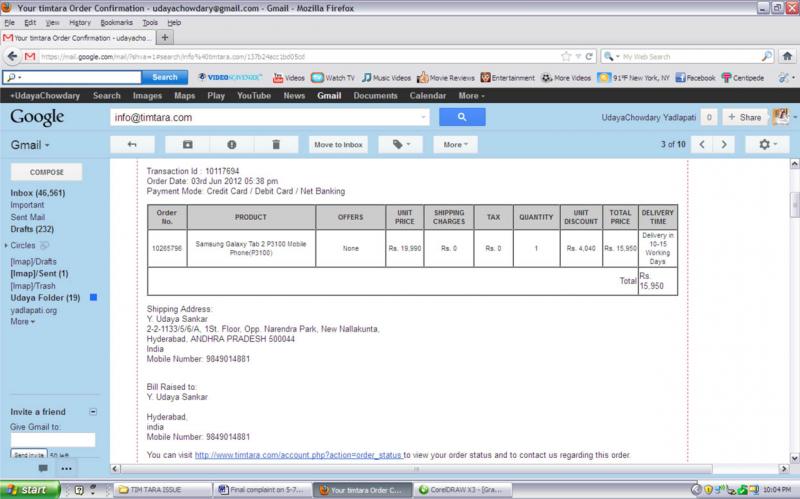The height and width of the screenshot is (499, 800).
Task: Open Drafts (232) folder
Action: [32, 229]
